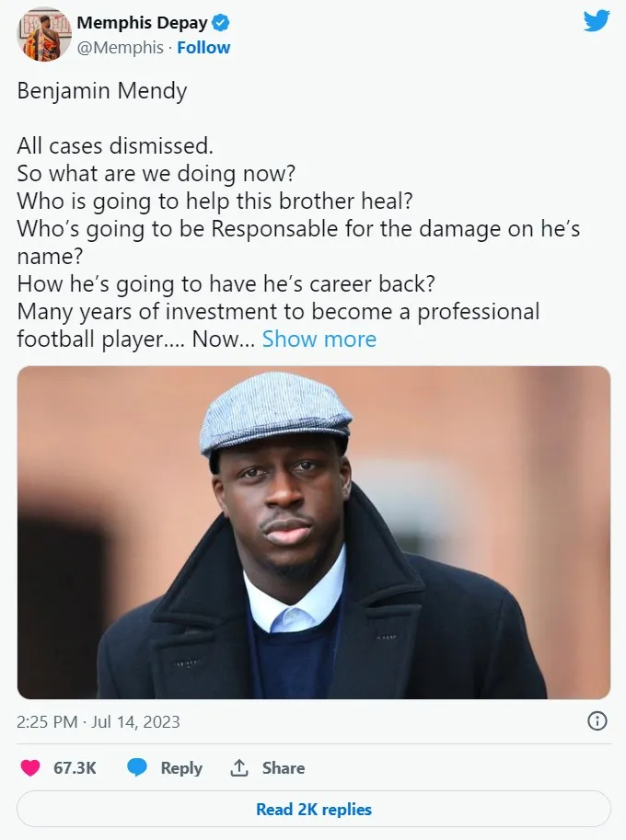Click the 'All cases dismissed.' text line
Viewport: 626px width, 840px height.
[x=115, y=145]
